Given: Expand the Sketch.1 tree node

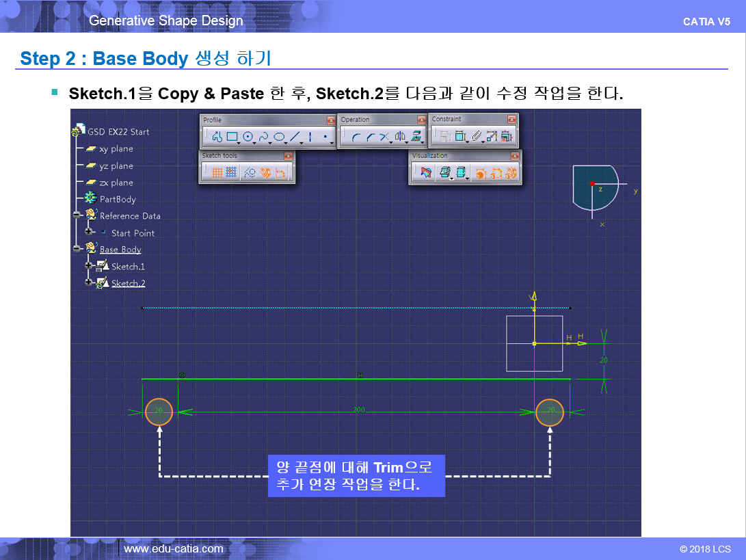Looking at the screenshot, I should point(88,266).
